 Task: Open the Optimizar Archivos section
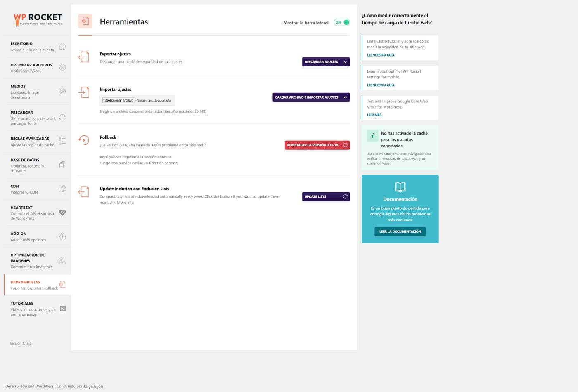(x=38, y=68)
